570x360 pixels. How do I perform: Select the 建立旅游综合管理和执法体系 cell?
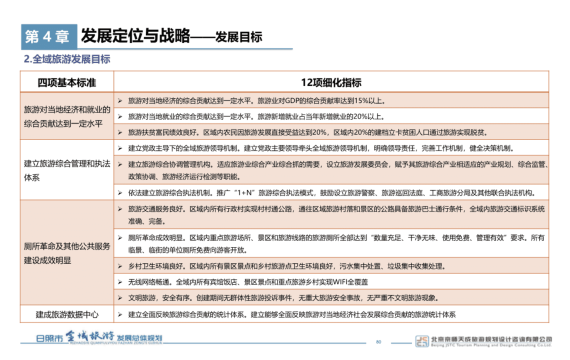pos(67,170)
